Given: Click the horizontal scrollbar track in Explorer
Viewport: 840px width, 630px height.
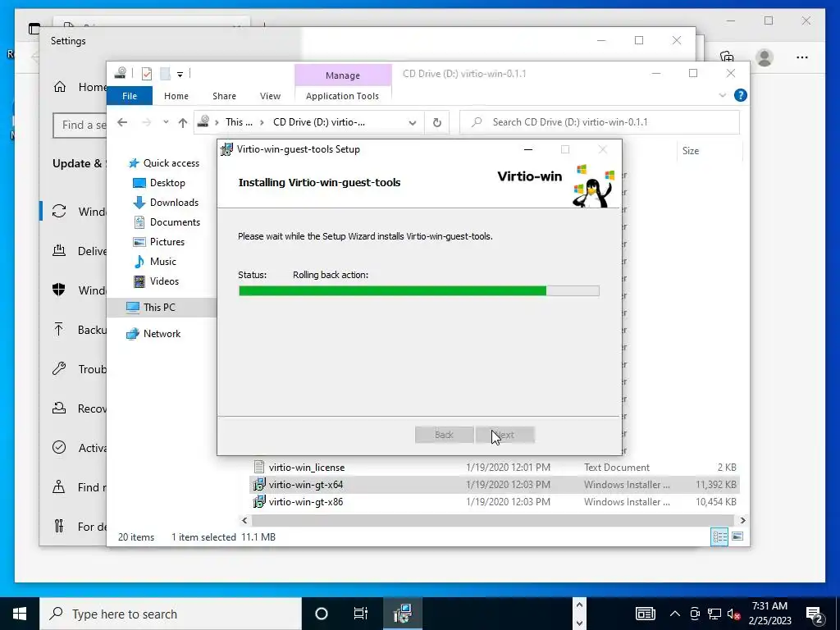Looking at the screenshot, I should pyautogui.click(x=492, y=520).
